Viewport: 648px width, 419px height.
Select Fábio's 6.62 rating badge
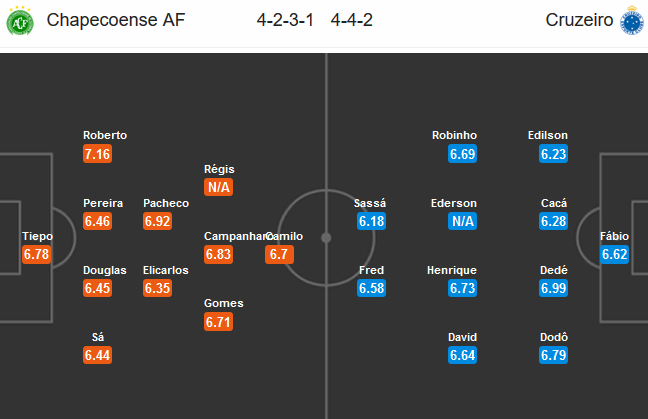point(615,254)
